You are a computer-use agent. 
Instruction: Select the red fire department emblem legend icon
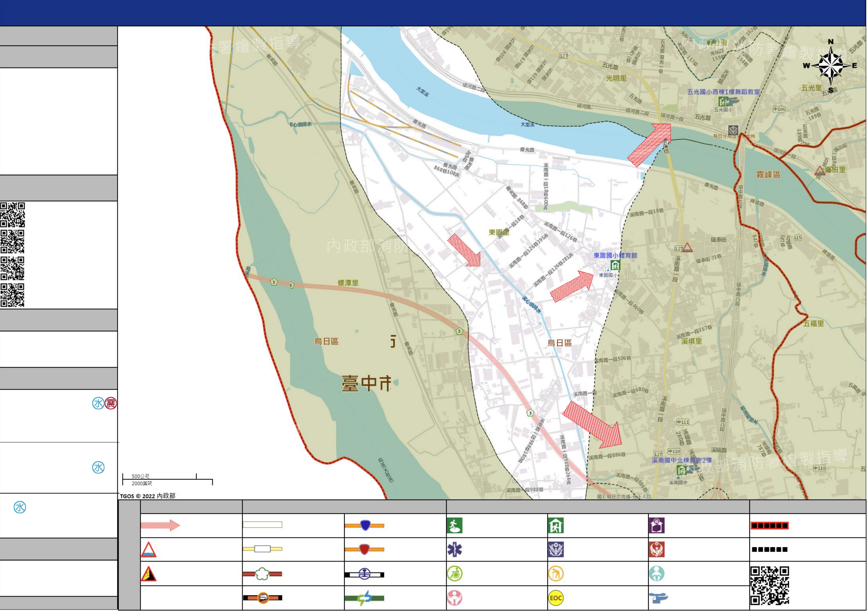click(x=657, y=550)
